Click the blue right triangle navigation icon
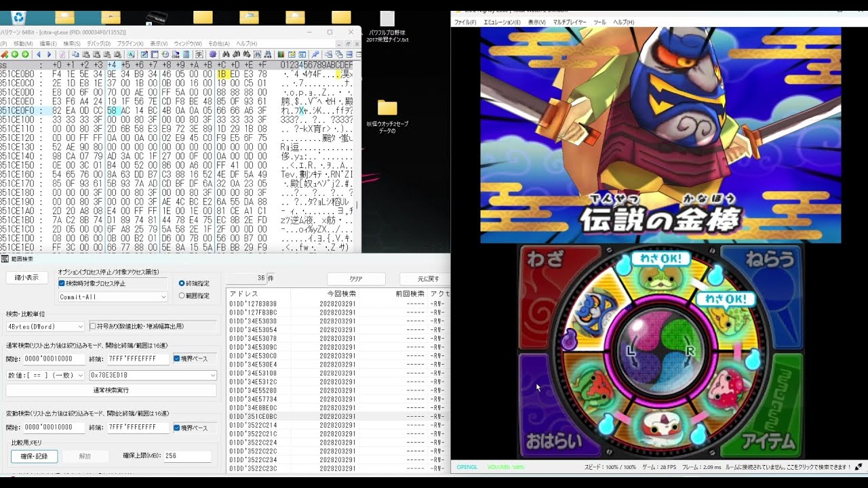Image resolution: width=868 pixels, height=488 pixels. 49,54
